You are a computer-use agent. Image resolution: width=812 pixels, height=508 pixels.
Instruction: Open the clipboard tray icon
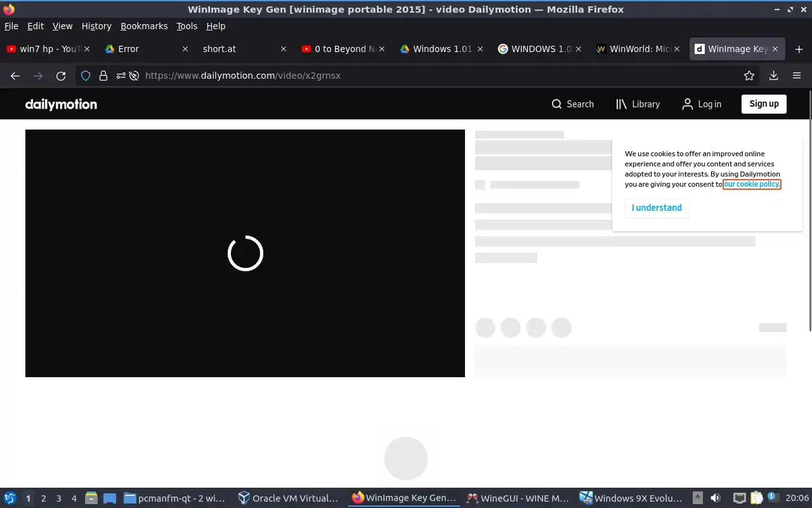[756, 498]
